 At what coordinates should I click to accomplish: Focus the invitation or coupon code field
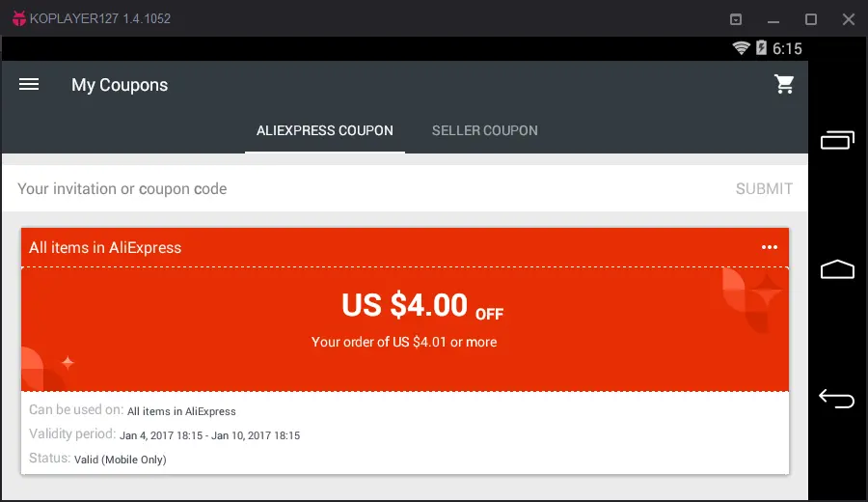(366, 189)
